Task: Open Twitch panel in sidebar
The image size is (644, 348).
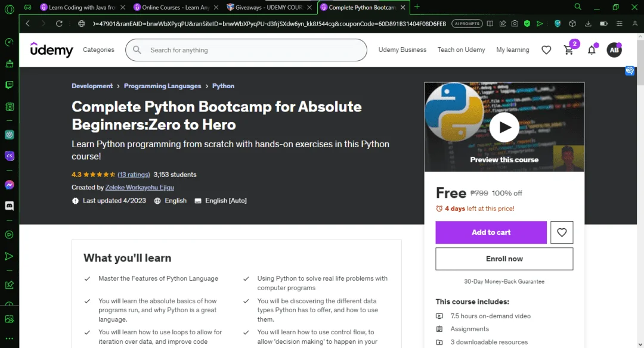Action: pyautogui.click(x=9, y=85)
